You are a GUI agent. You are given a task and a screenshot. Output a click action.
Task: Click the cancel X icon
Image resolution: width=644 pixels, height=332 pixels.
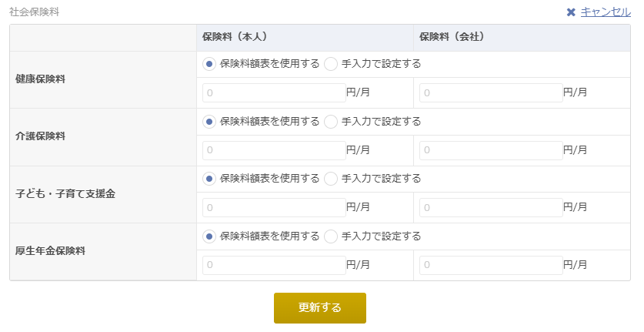tap(571, 12)
